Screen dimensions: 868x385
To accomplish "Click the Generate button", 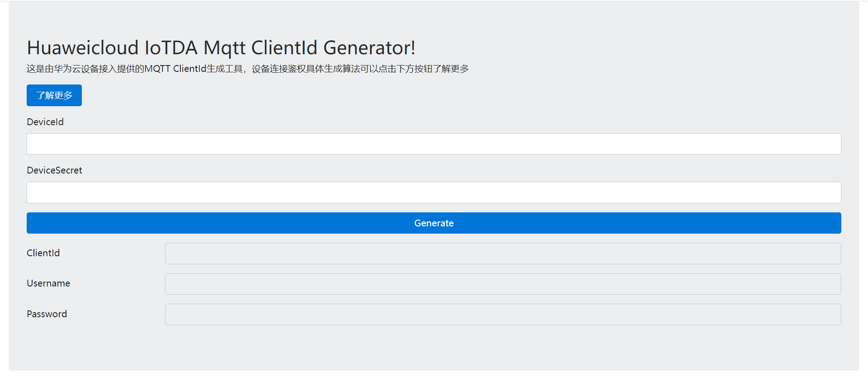I will [434, 223].
